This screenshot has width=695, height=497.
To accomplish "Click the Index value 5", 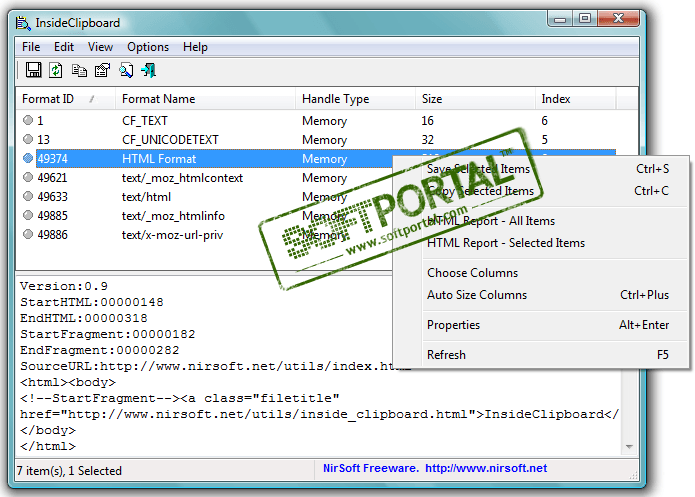I will point(544,140).
